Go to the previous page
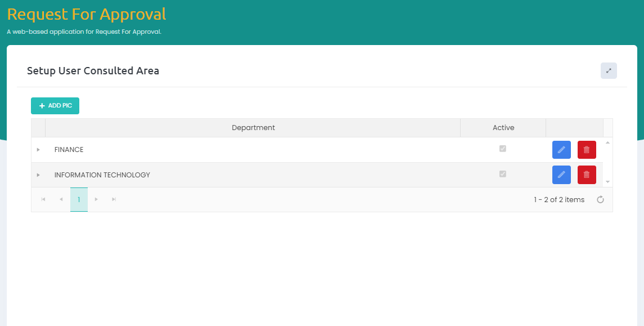644x326 pixels. 61,199
